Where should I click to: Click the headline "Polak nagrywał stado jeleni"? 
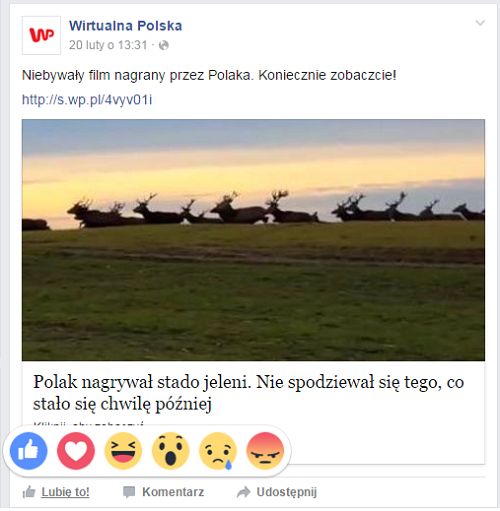click(x=142, y=382)
